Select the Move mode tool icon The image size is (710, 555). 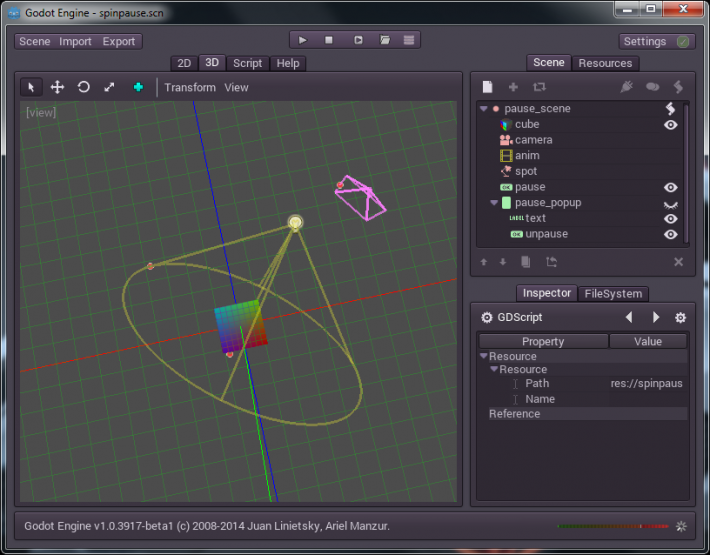point(57,87)
